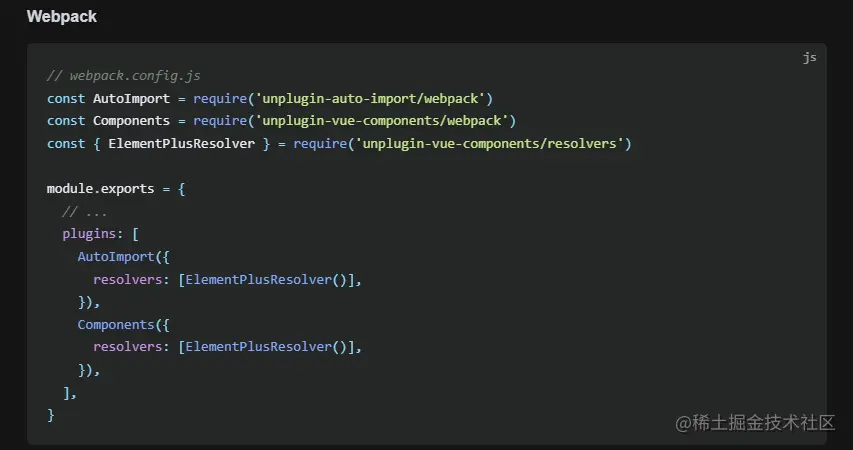The height and width of the screenshot is (450, 853).
Task: Click the module.exports text
Action: pyautogui.click(x=101, y=189)
